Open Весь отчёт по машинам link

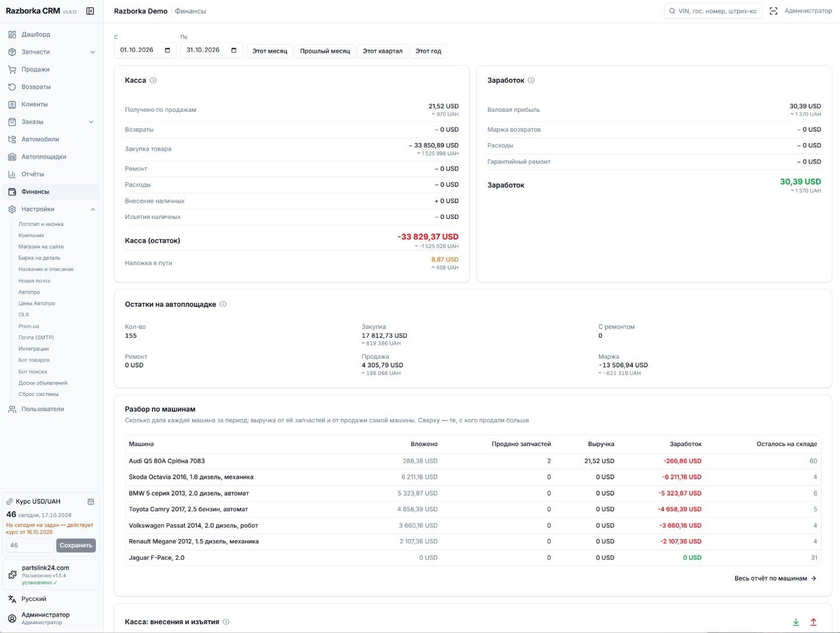(775, 578)
